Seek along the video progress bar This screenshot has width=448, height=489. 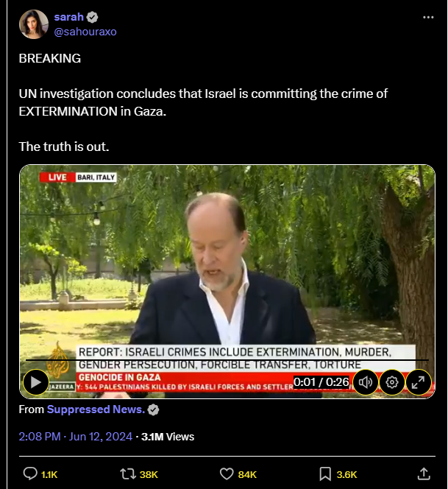[227, 360]
